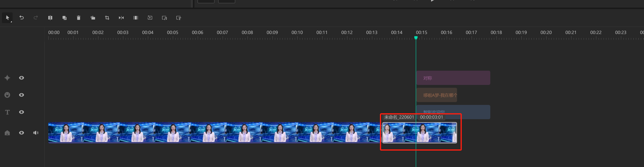Screen dimensions: 644x167
Task: Click the 00:10 mark on timeline ruler
Action: tap(297, 33)
